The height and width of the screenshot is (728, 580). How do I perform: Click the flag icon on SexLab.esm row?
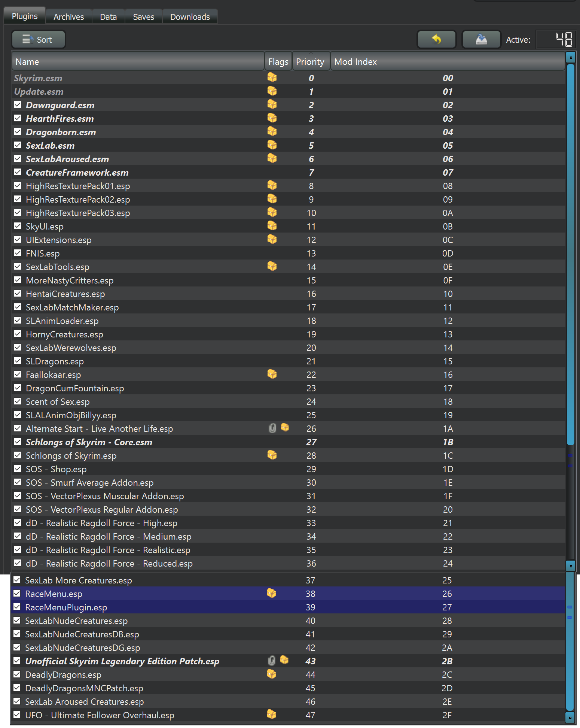tap(272, 145)
